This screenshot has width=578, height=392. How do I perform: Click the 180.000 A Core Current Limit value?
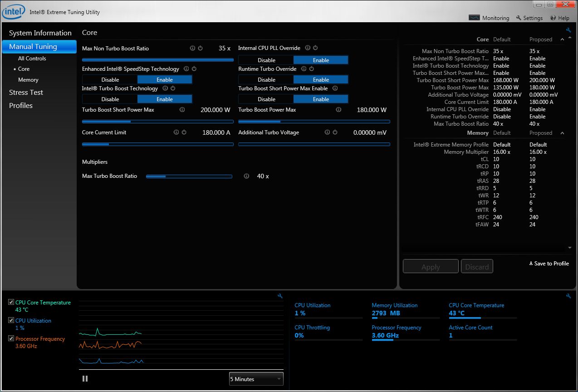pyautogui.click(x=216, y=132)
